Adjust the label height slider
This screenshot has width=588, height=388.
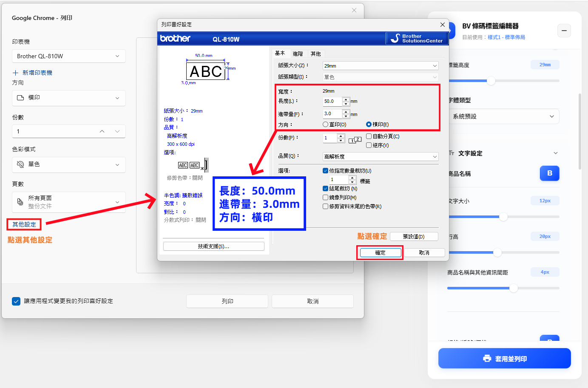coord(491,80)
